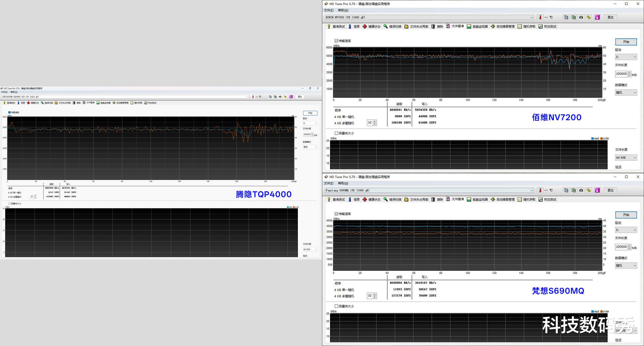Click the HD Tune Pro app icon in the S690MQ title bar
644x346 pixels.
click(326, 177)
